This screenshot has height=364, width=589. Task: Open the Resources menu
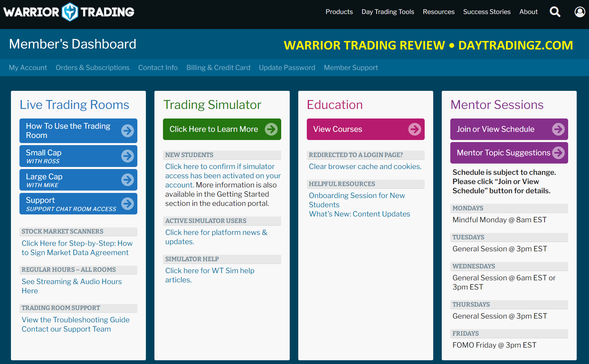point(439,12)
